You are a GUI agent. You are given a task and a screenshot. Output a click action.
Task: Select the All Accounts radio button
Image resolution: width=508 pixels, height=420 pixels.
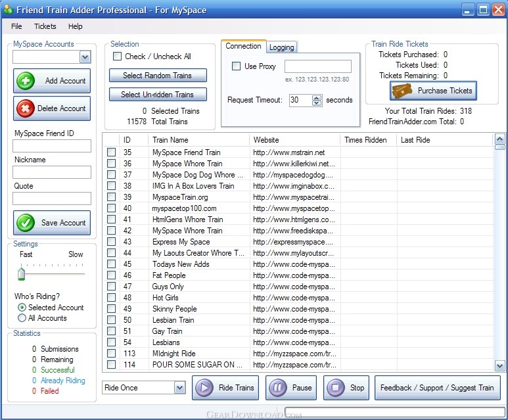point(22,318)
